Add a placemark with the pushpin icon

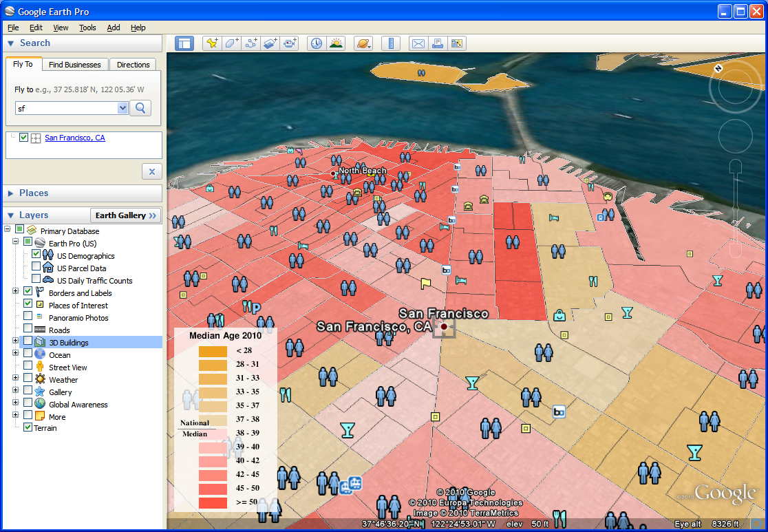212,43
